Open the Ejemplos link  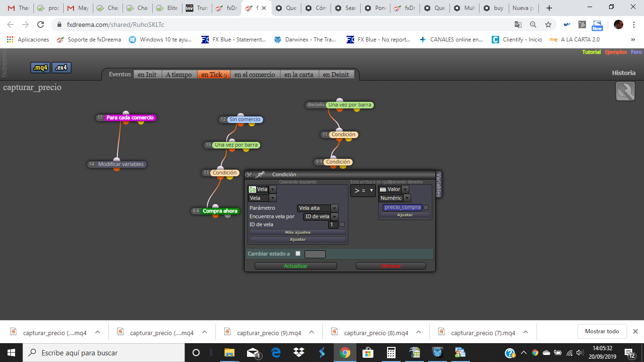pyautogui.click(x=616, y=52)
